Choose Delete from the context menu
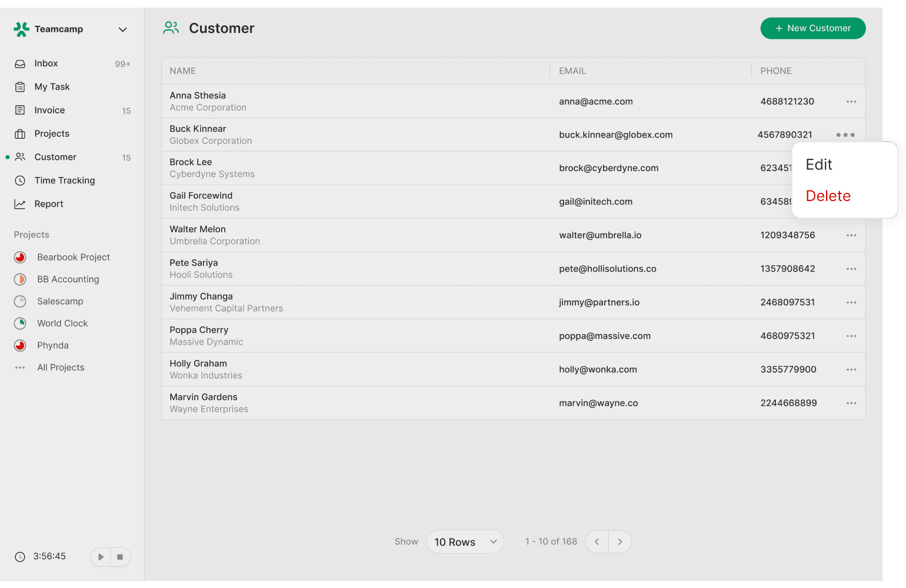Screen dimensions: 906x588 [x=828, y=196]
